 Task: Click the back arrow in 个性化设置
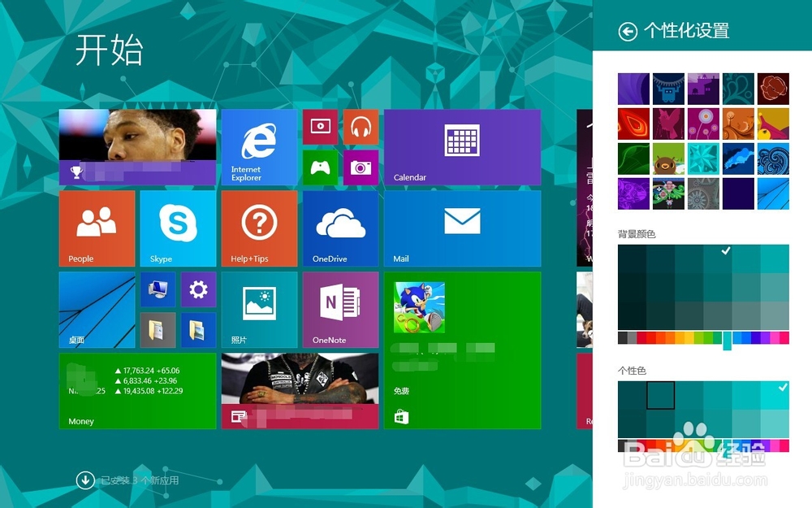[x=628, y=31]
